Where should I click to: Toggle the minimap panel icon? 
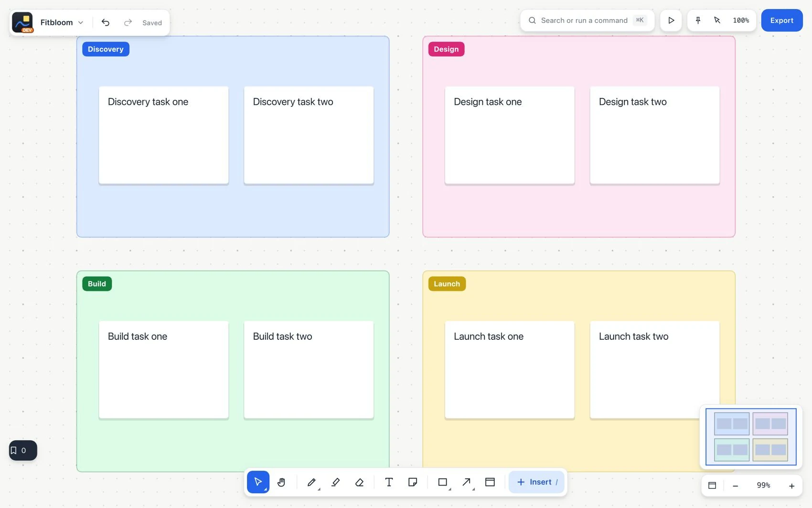712,486
